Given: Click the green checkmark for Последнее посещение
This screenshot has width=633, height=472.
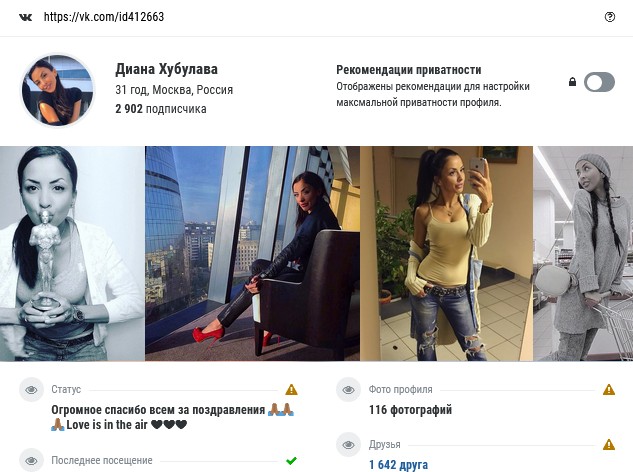Looking at the screenshot, I should (291, 460).
